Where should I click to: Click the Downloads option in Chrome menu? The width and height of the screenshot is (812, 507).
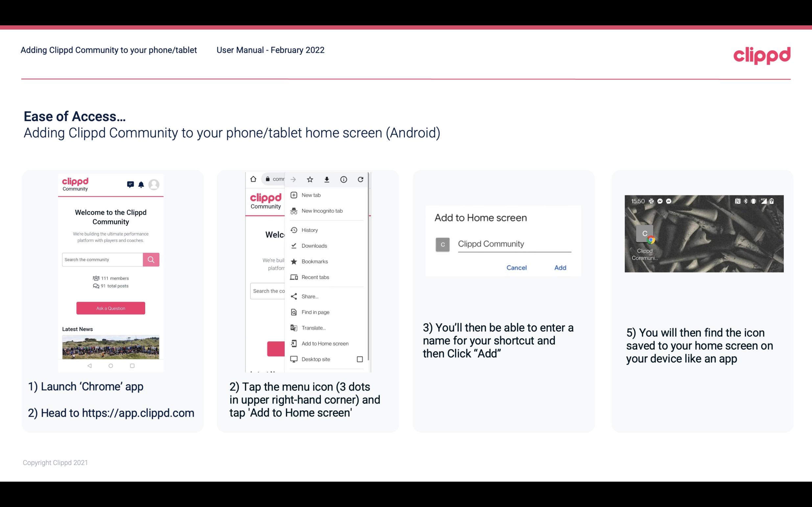tap(313, 245)
